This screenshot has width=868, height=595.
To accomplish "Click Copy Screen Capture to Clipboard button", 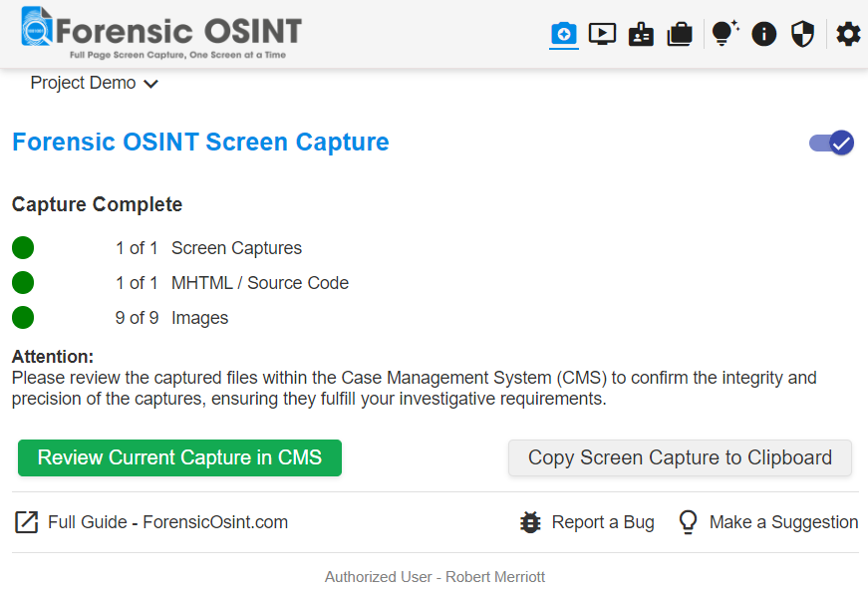I will pyautogui.click(x=680, y=457).
